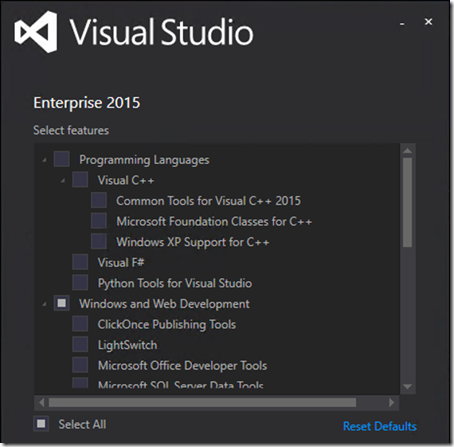Image resolution: width=454 pixels, height=447 pixels.
Task: Select ClickOnce Publishing Tools label
Action: [x=167, y=325]
